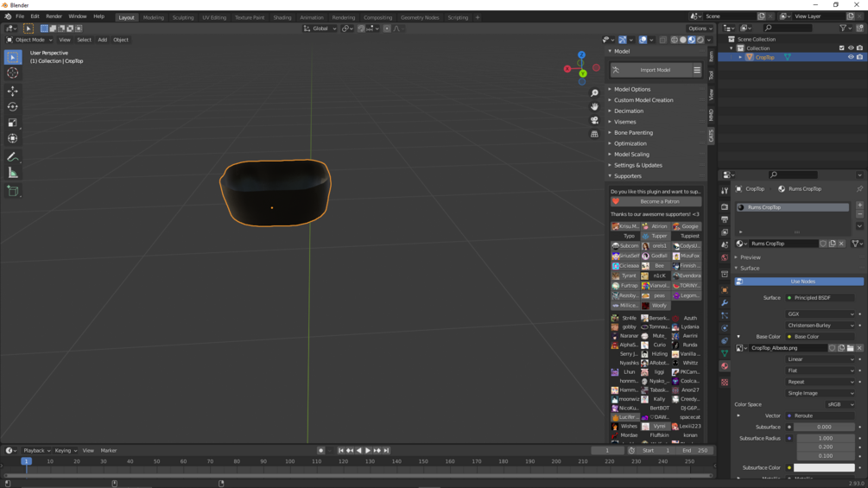This screenshot has width=868, height=488.
Task: Click the viewport pan hand icon
Action: click(x=594, y=107)
